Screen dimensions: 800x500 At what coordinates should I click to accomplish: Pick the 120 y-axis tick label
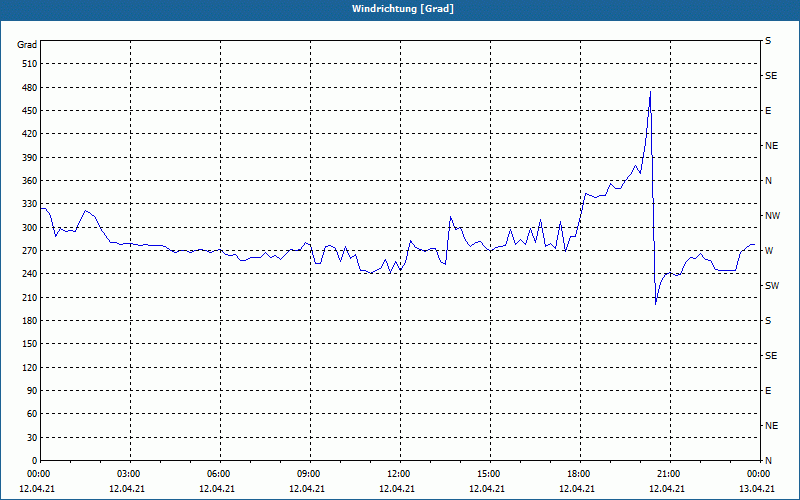pyautogui.click(x=30, y=368)
